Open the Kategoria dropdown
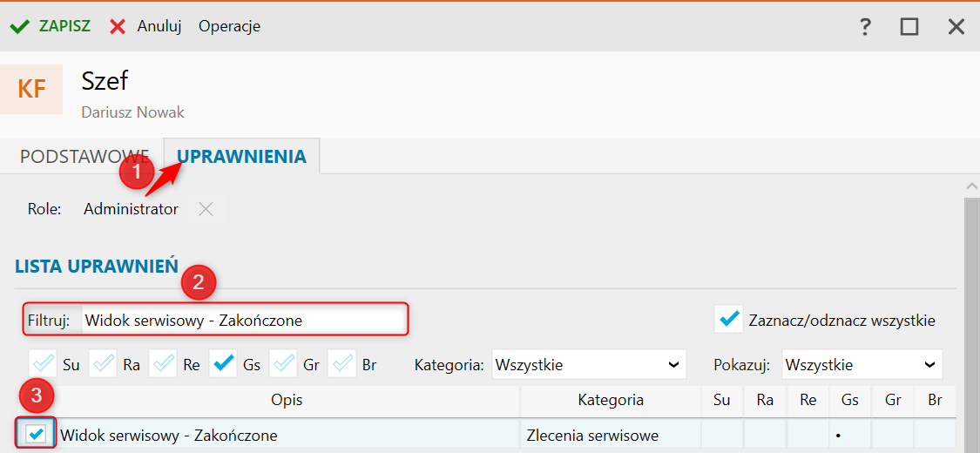Screen dimensions: 980x453 pyautogui.click(x=589, y=365)
